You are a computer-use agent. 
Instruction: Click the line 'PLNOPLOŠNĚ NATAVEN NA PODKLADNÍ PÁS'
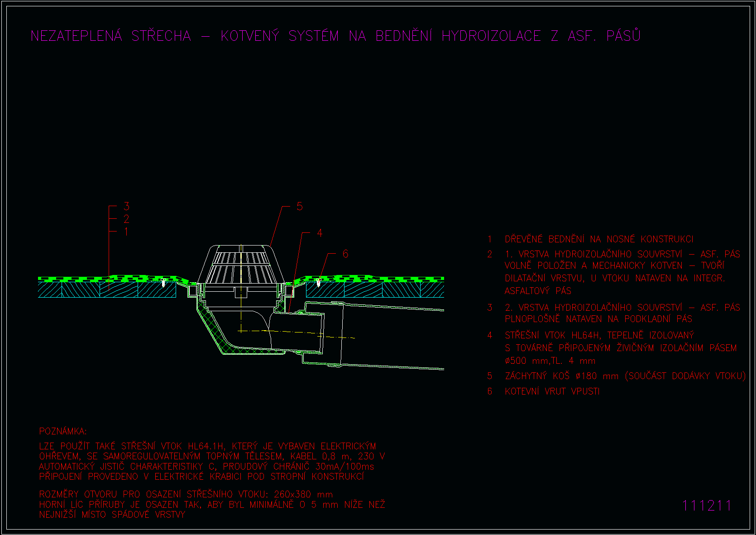click(598, 319)
